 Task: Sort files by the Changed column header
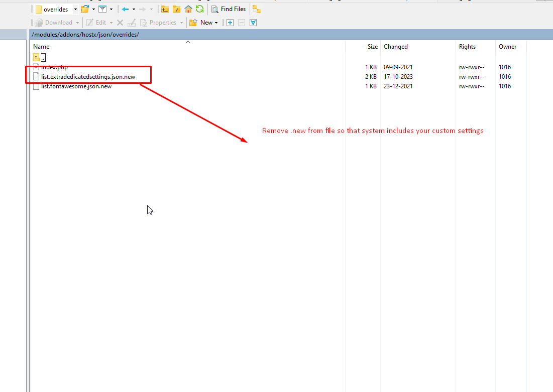[x=396, y=47]
